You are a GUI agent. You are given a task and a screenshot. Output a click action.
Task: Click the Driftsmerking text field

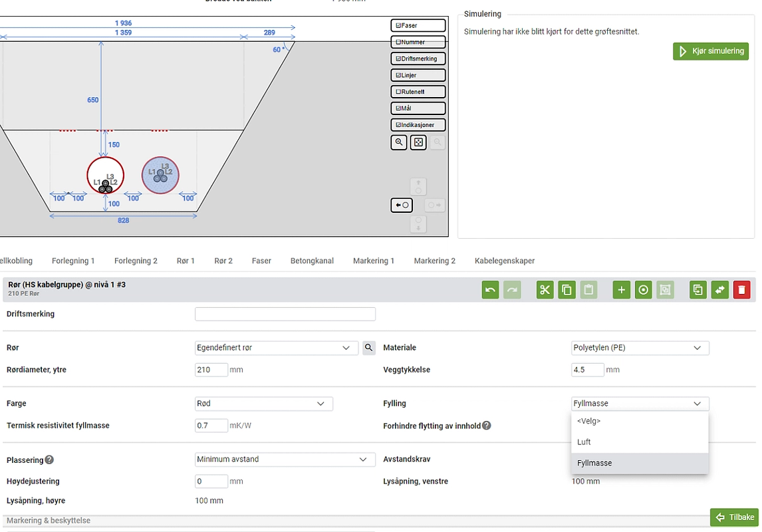tap(285, 314)
